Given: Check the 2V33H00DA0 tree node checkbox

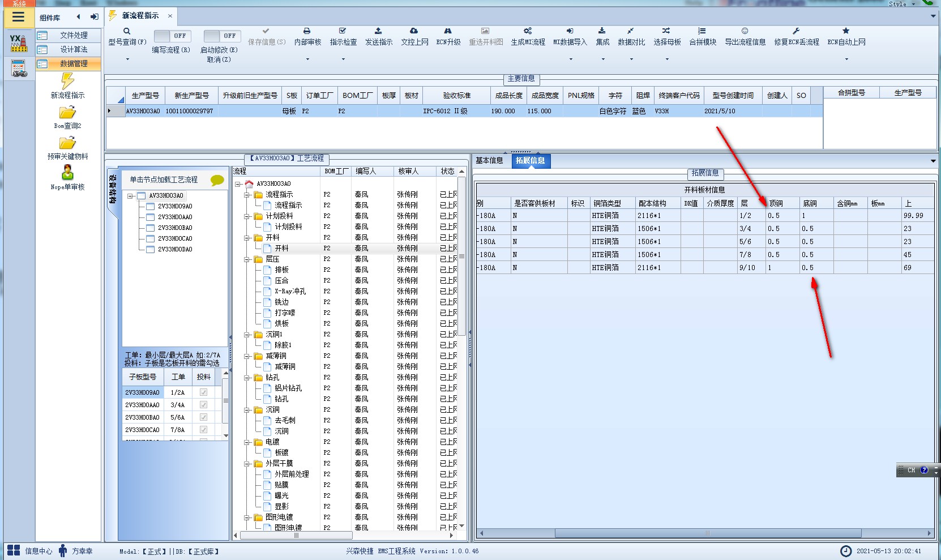Looking at the screenshot, I should tap(151, 250).
